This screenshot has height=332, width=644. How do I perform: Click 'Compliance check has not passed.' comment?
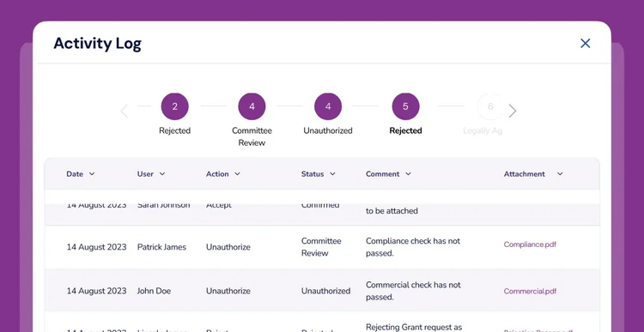[413, 247]
